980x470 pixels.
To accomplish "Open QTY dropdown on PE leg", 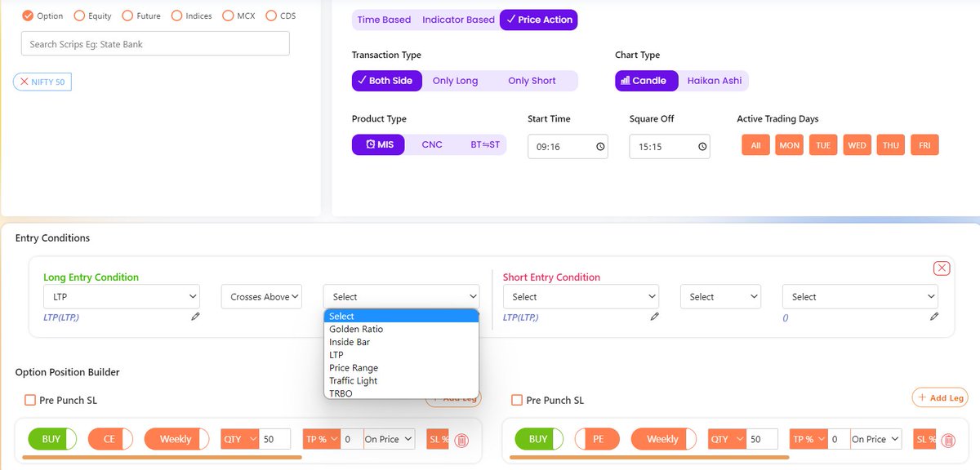I will (726, 439).
